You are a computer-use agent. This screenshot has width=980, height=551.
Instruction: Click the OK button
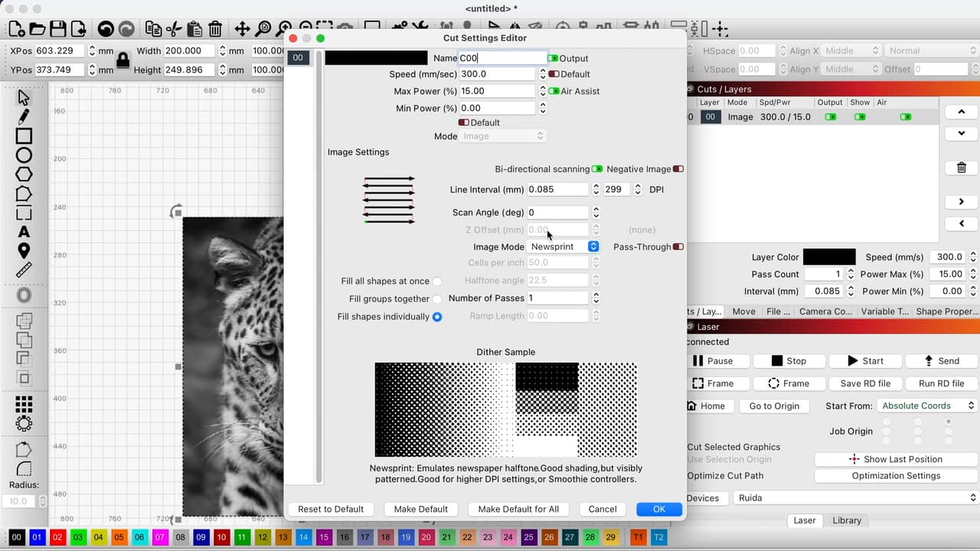coord(658,509)
